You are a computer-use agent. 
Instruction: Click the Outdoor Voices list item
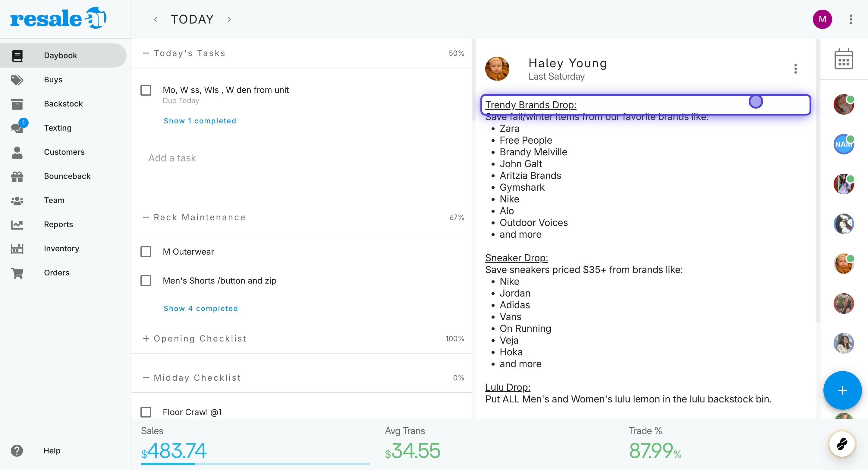[x=533, y=223]
